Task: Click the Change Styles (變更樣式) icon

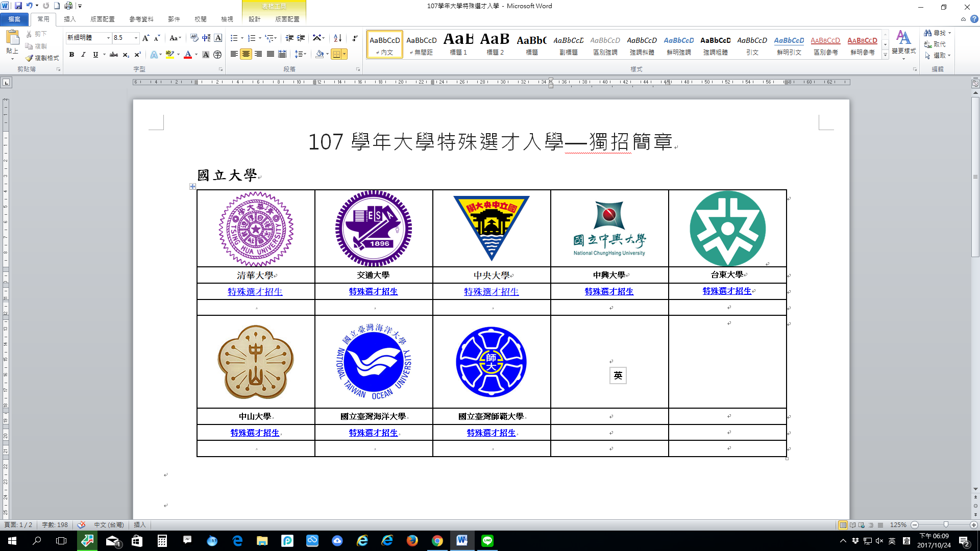Action: [x=903, y=37]
